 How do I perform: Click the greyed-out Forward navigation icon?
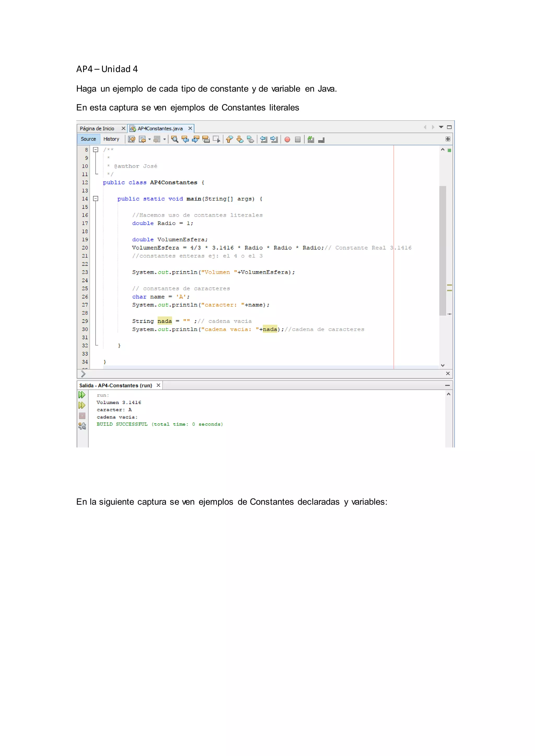click(x=157, y=139)
